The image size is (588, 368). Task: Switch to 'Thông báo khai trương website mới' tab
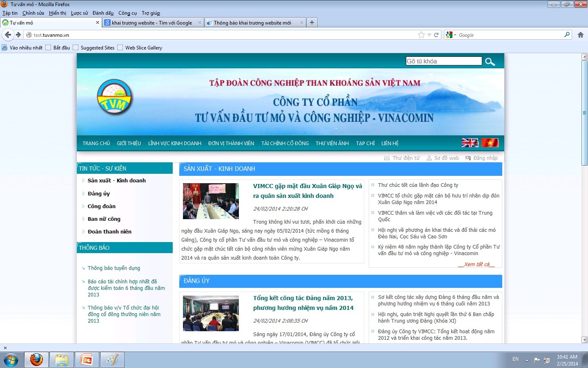(x=252, y=22)
